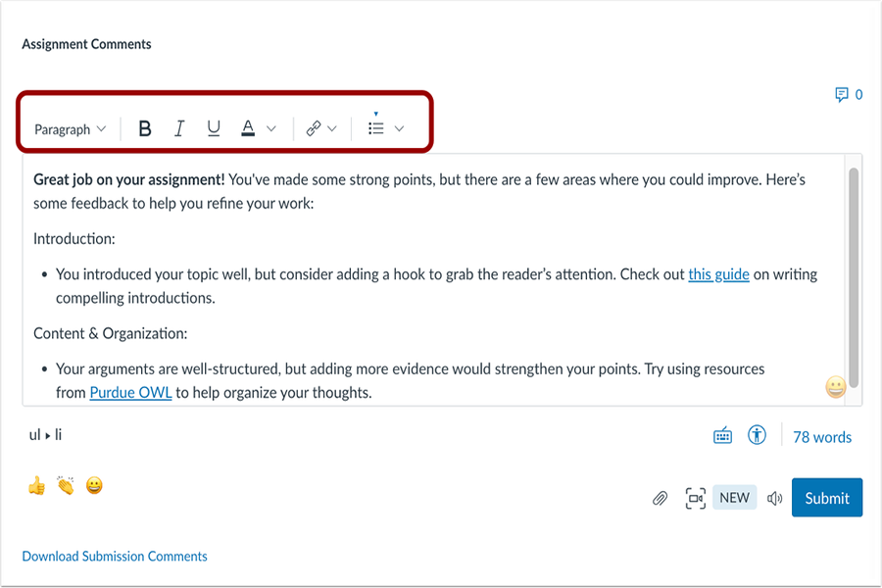Expand the text color options chevron

click(271, 127)
